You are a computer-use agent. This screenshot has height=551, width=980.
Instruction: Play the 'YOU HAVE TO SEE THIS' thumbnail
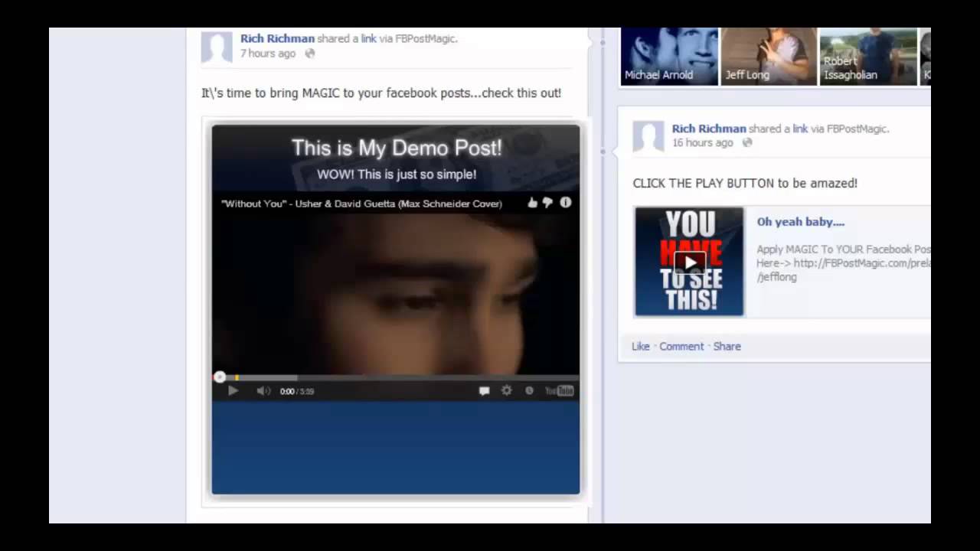point(689,262)
